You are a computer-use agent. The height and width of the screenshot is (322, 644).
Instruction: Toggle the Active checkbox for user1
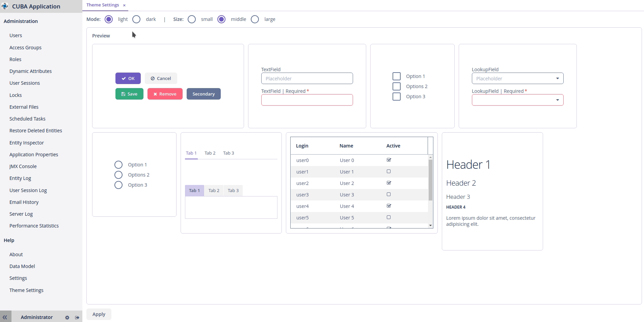coord(388,171)
